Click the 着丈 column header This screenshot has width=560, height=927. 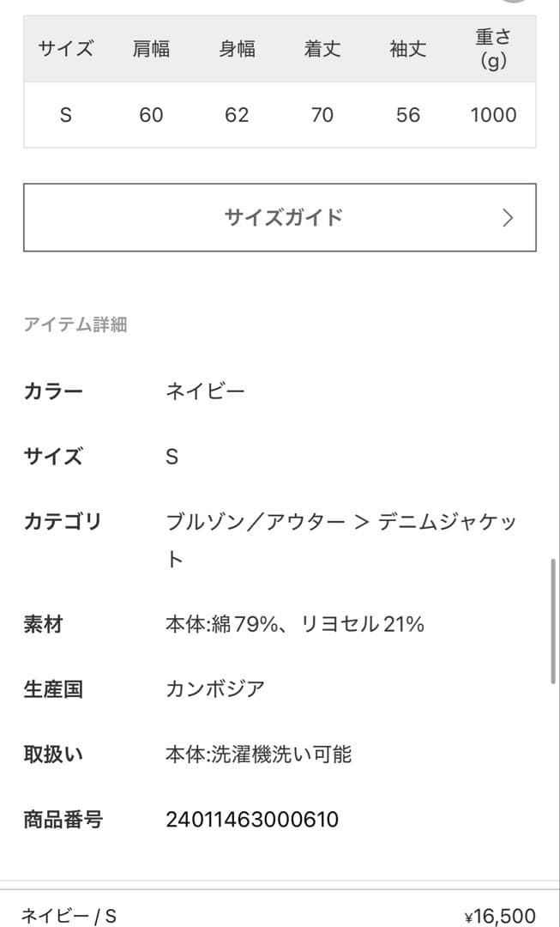coord(322,49)
